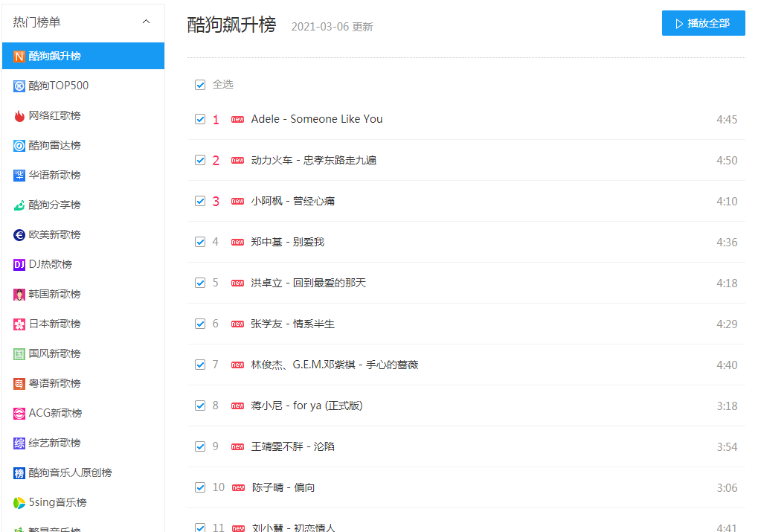Click the green icon for 国风新歌榜
The width and height of the screenshot is (761, 532).
(x=19, y=354)
